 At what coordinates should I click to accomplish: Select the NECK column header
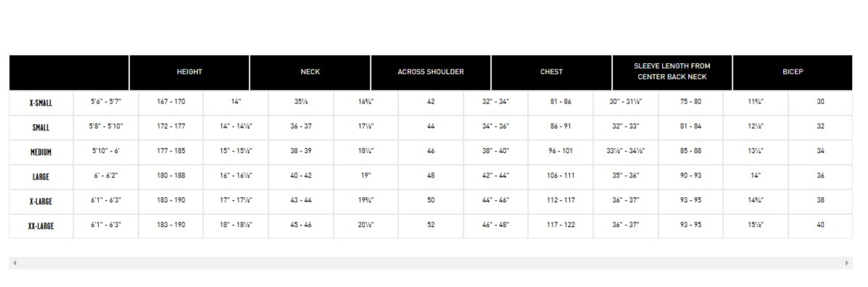[x=310, y=72]
